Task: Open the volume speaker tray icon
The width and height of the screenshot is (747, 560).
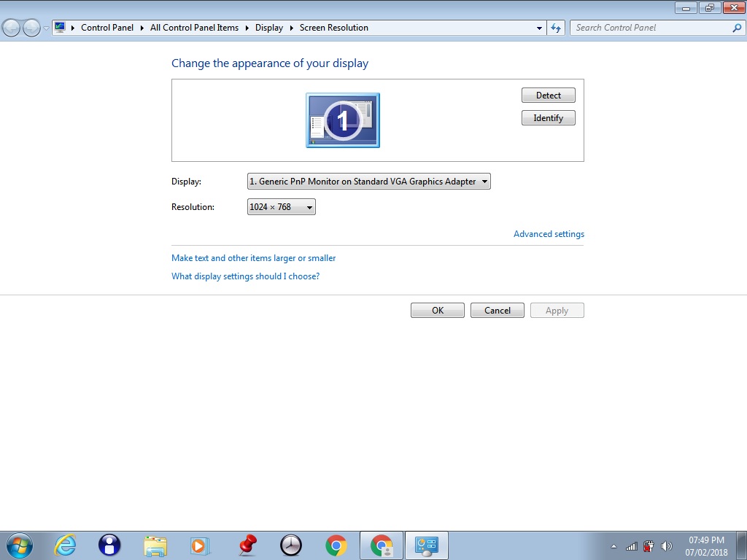Action: 667,546
